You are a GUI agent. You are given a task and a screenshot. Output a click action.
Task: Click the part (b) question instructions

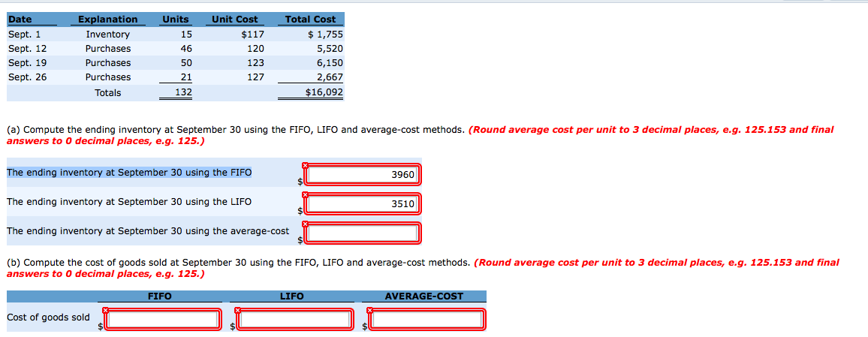(423, 268)
